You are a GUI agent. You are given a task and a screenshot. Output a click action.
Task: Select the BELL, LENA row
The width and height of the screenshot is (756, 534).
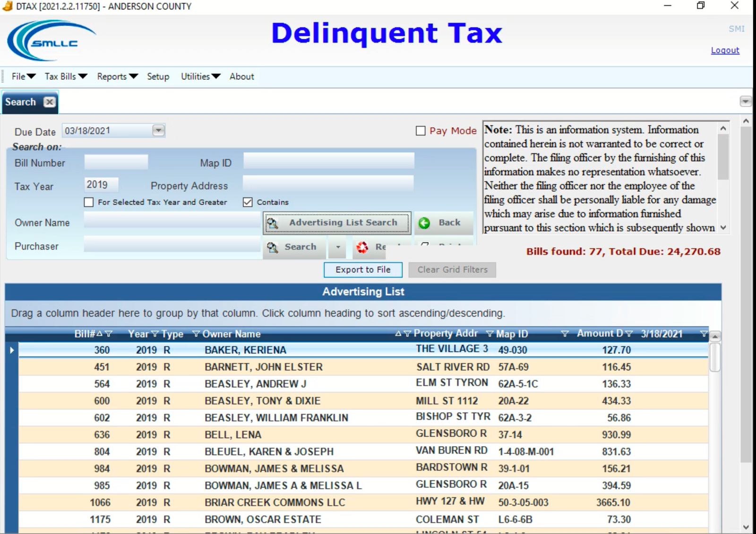pos(363,435)
